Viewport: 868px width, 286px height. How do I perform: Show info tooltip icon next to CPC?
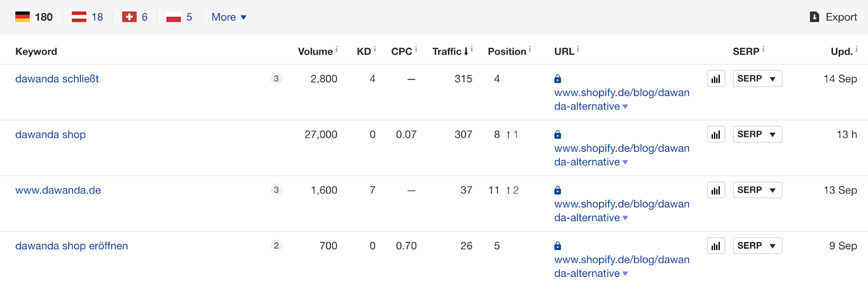pos(416,49)
